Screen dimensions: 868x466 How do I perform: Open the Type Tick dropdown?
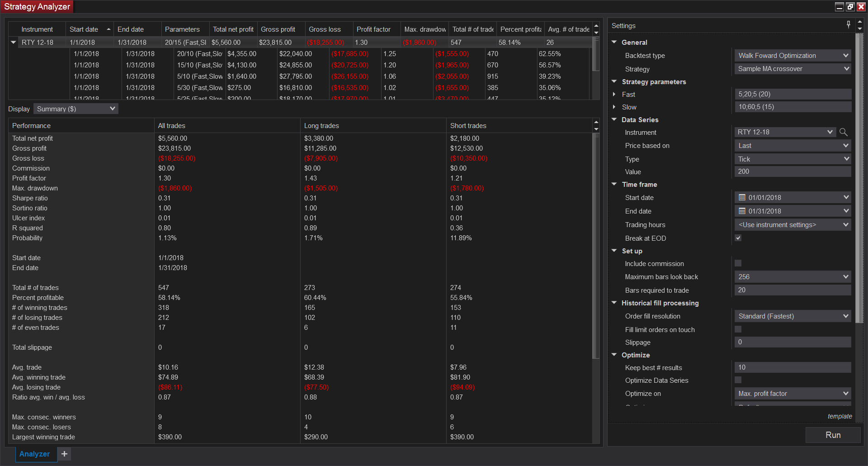[793, 159]
